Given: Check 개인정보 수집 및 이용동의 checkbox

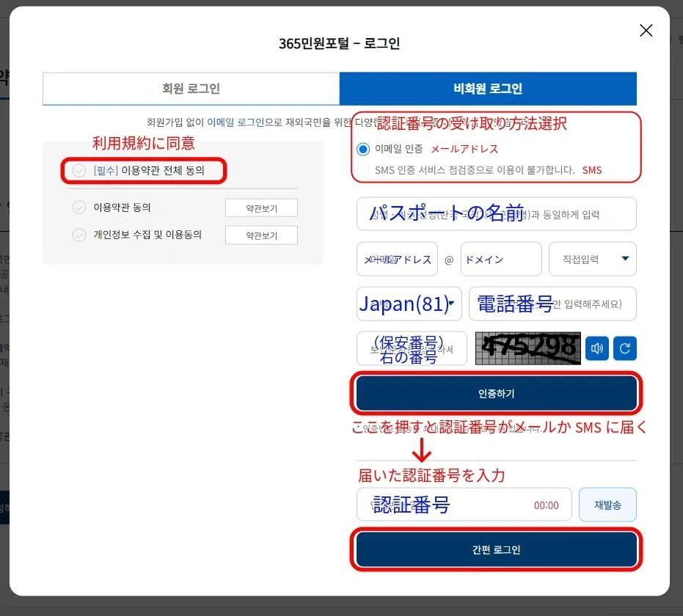Looking at the screenshot, I should click(78, 235).
